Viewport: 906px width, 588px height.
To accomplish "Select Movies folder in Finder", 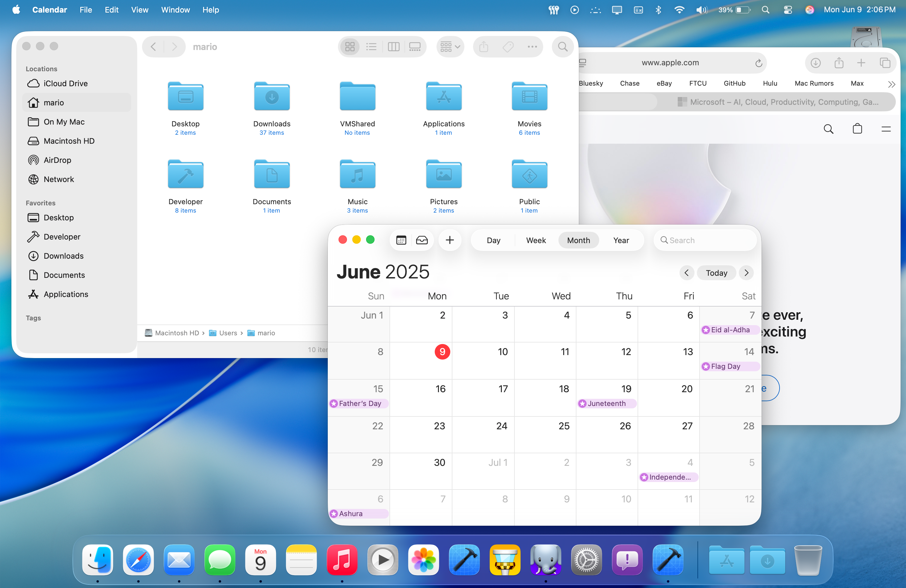I will pos(529,97).
